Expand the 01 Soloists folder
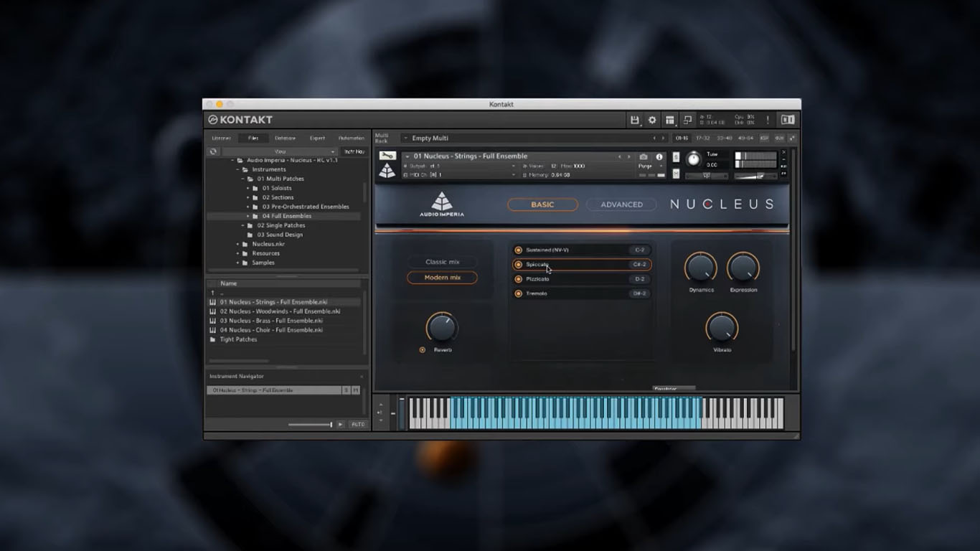 click(248, 188)
